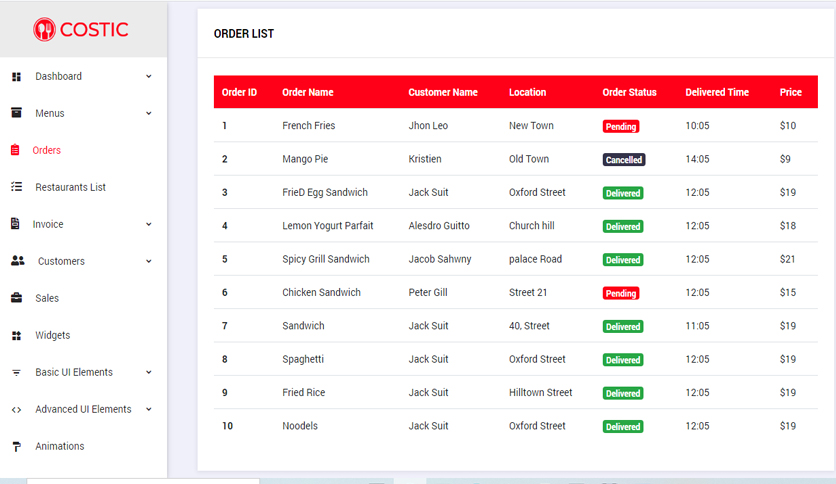836x484 pixels.
Task: Click the Order ID column header
Action: pyautogui.click(x=239, y=92)
